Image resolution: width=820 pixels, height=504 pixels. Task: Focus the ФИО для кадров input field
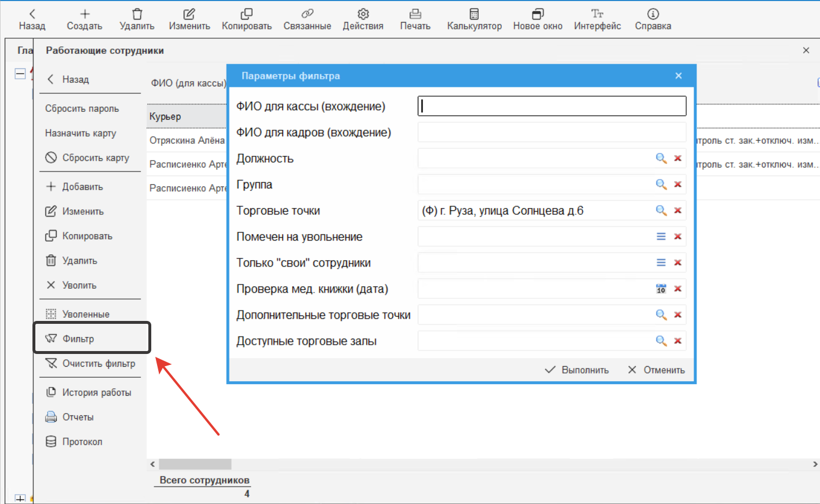coord(551,132)
